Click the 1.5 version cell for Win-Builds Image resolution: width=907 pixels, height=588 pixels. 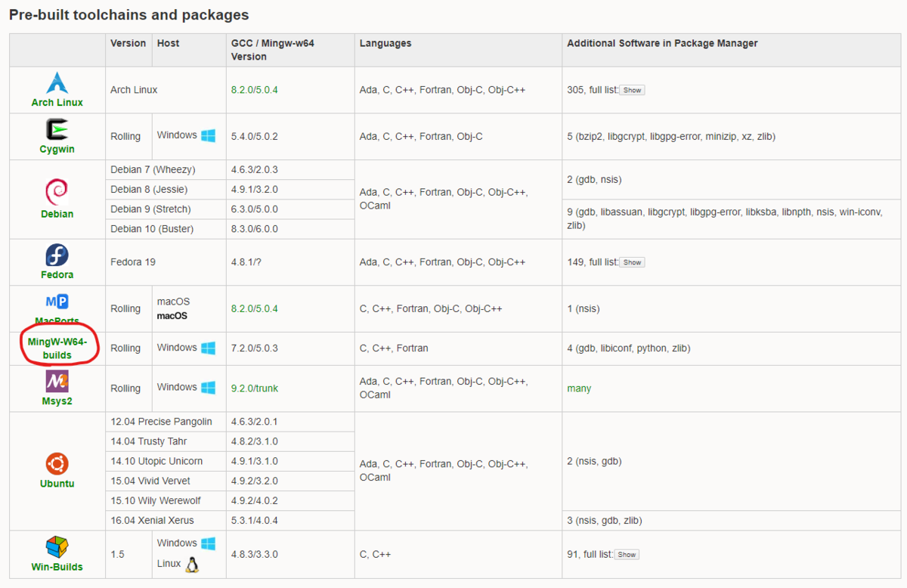[x=128, y=554]
